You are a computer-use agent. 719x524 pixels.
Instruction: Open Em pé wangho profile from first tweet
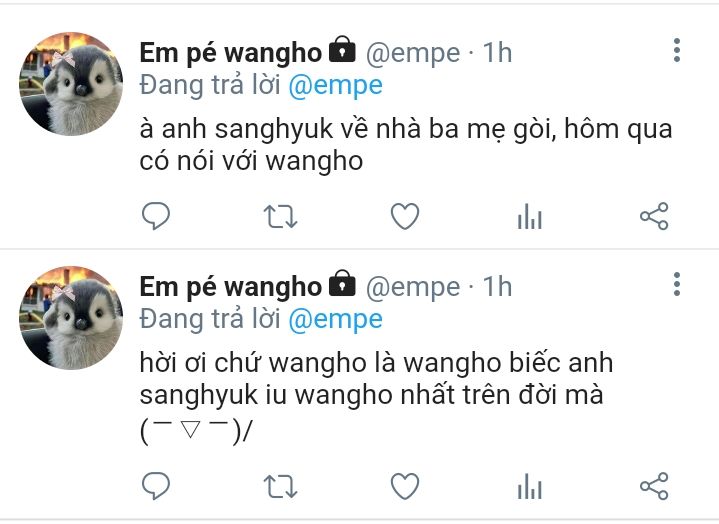231,53
